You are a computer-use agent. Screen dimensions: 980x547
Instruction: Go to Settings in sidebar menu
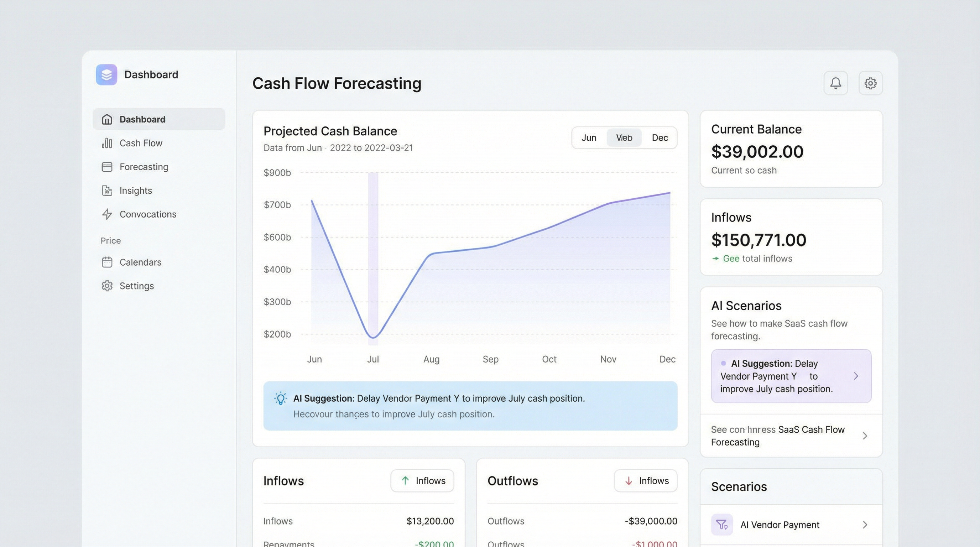tap(136, 286)
